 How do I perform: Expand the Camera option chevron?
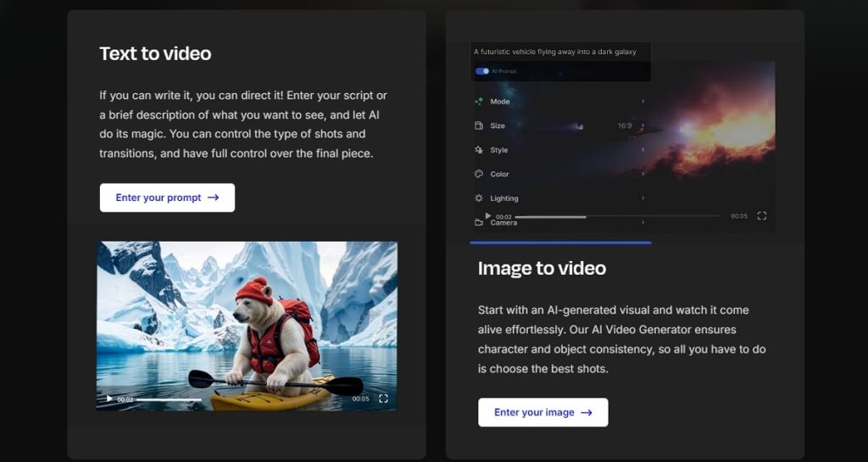[643, 222]
